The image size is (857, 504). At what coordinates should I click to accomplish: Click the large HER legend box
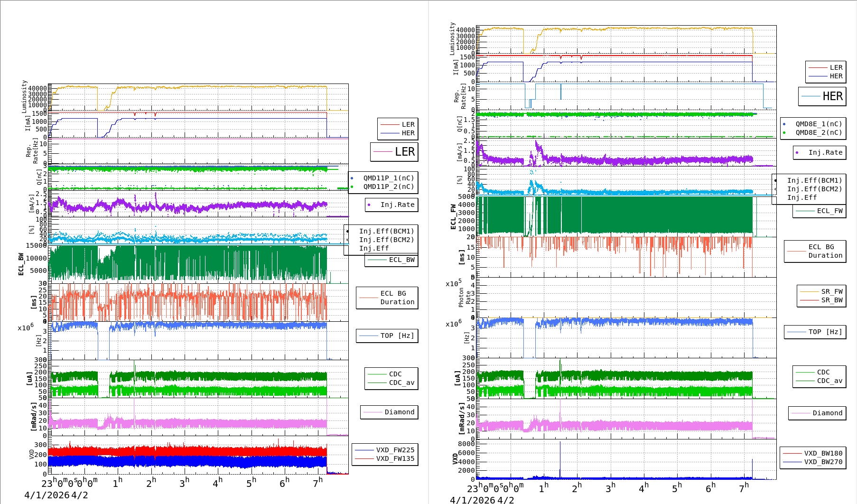[822, 96]
